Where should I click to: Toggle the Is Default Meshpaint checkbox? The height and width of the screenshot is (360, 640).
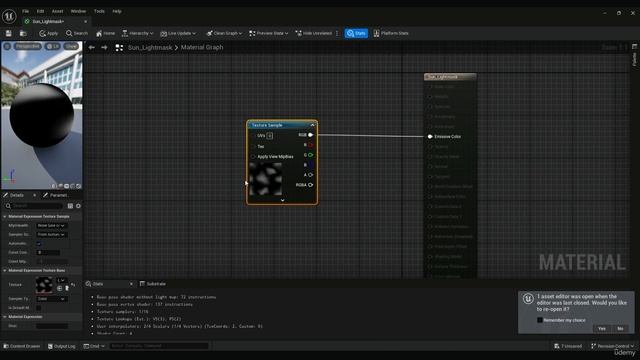coord(39,308)
